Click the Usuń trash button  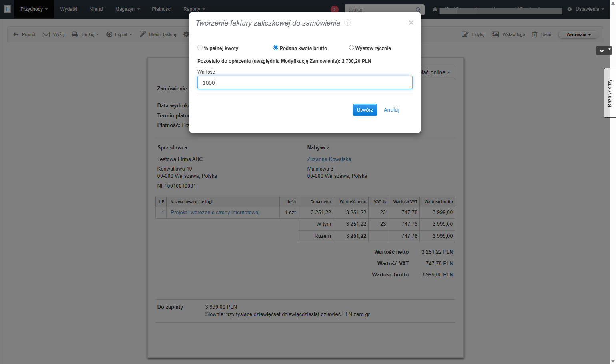point(542,34)
